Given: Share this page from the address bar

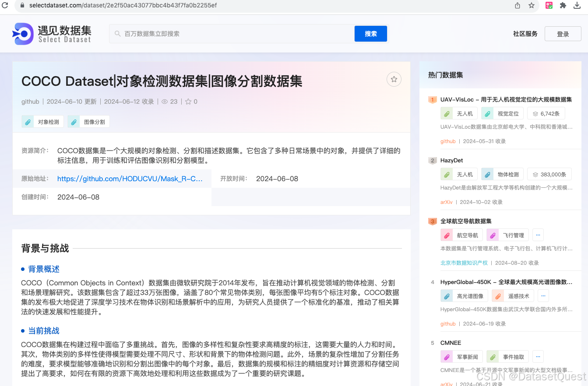Looking at the screenshot, I should pyautogui.click(x=518, y=5).
